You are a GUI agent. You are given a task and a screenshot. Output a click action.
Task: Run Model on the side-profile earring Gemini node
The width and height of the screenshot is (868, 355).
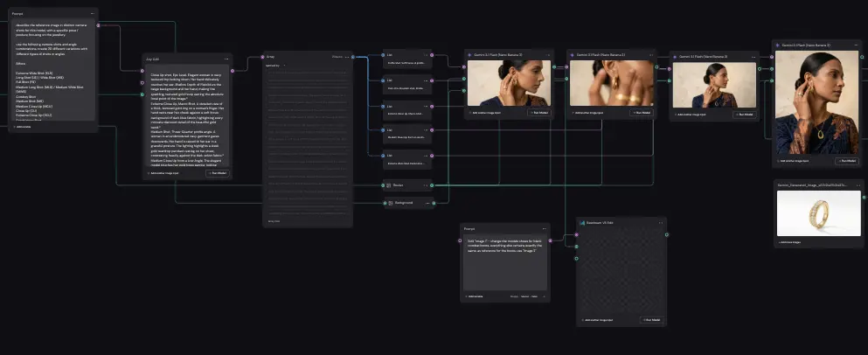[538, 113]
